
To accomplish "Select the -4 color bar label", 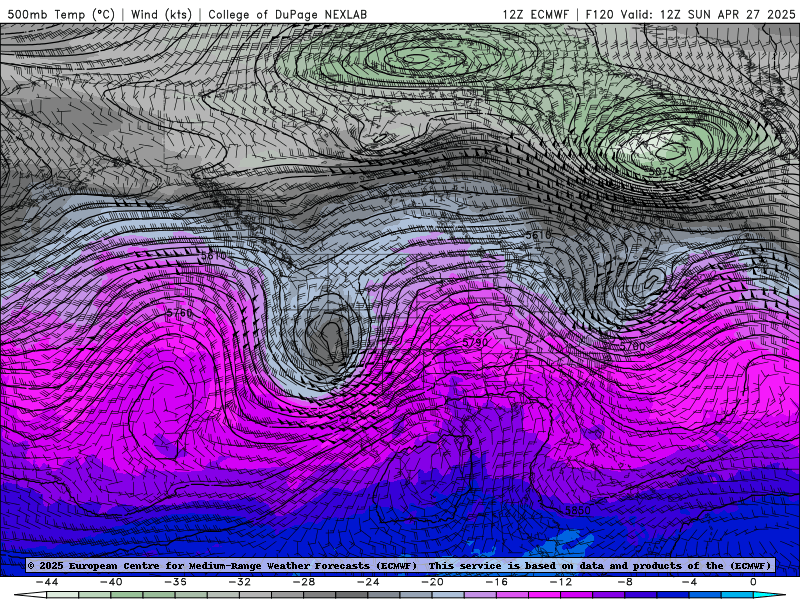I will 689,582.
